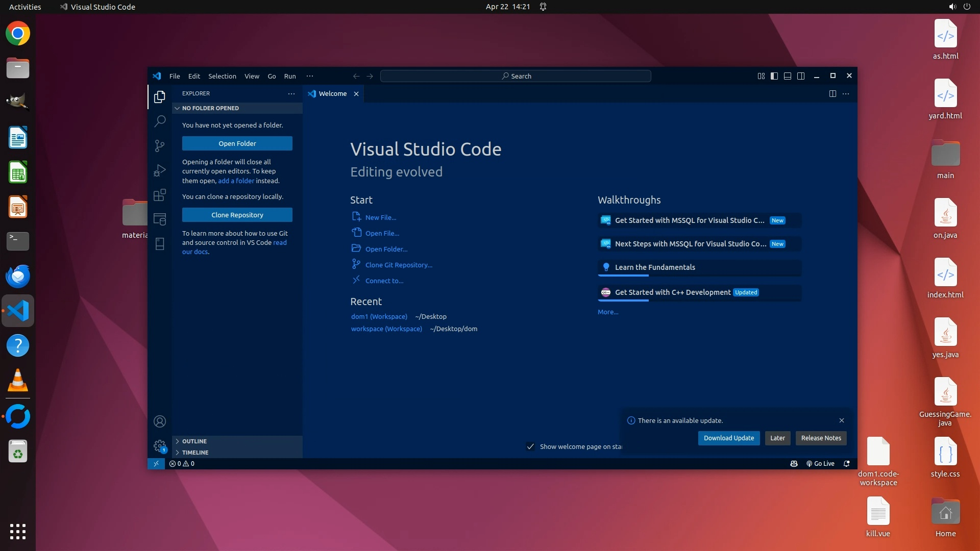Click the top Search command box
The width and height of the screenshot is (980, 551).
(516, 76)
